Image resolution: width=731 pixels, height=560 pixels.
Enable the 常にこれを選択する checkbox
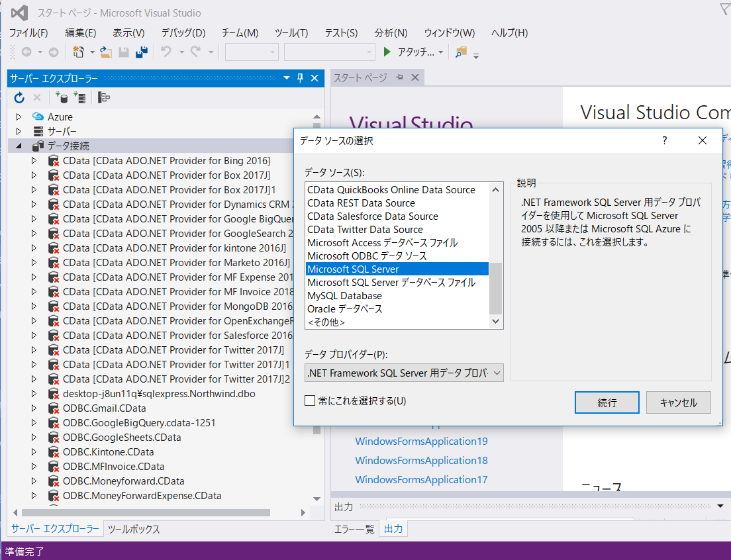pos(309,400)
